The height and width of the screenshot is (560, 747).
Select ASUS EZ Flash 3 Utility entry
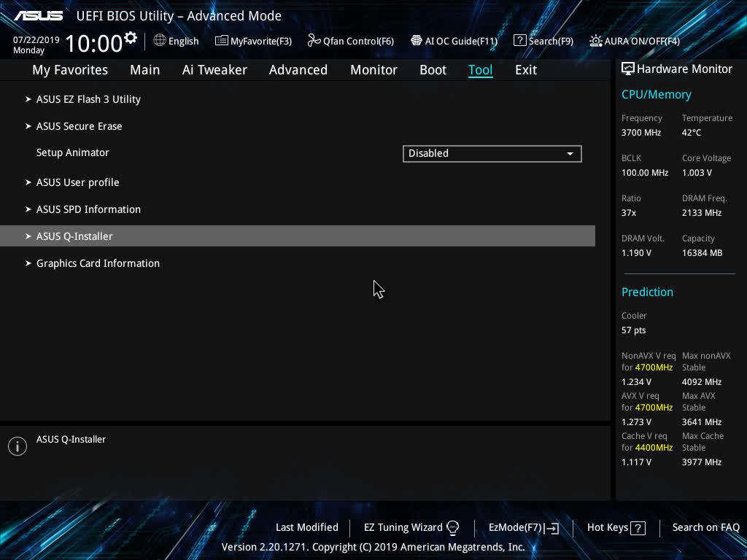click(x=88, y=99)
